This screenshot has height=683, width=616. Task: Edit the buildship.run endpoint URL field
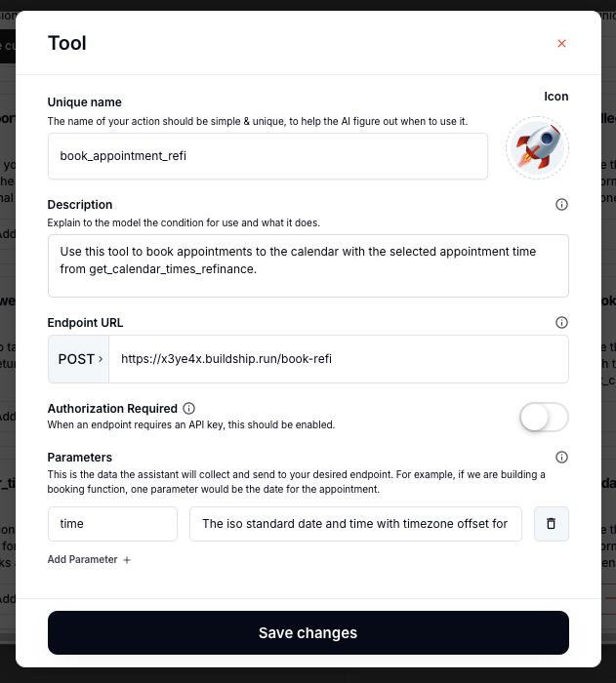338,359
